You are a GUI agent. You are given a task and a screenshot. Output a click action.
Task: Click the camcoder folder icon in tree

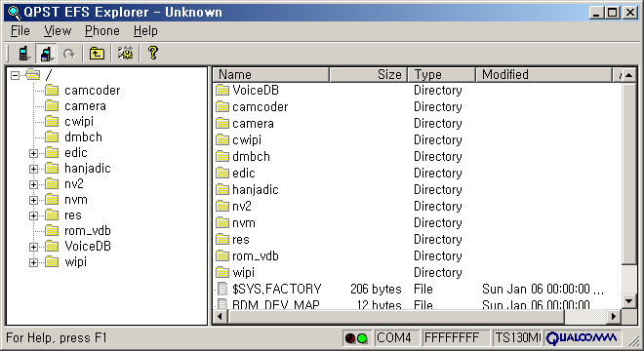point(52,90)
